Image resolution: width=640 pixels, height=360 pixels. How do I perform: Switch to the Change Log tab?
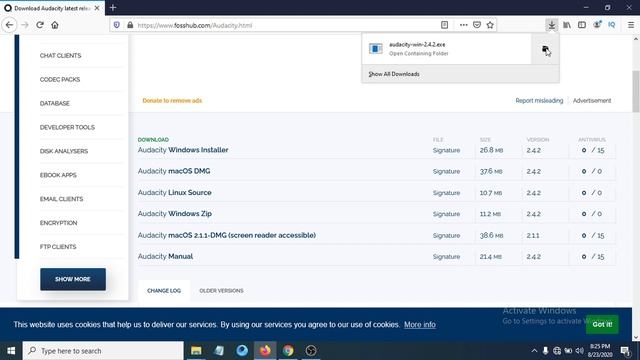[x=164, y=291]
